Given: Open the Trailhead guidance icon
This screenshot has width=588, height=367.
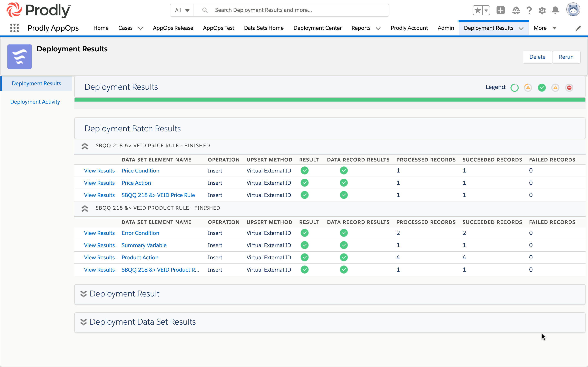Looking at the screenshot, I should pyautogui.click(x=516, y=10).
